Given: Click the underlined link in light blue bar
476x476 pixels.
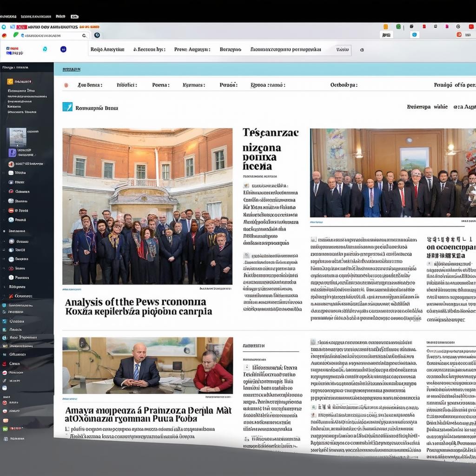Looking at the screenshot, I should pos(71,69).
